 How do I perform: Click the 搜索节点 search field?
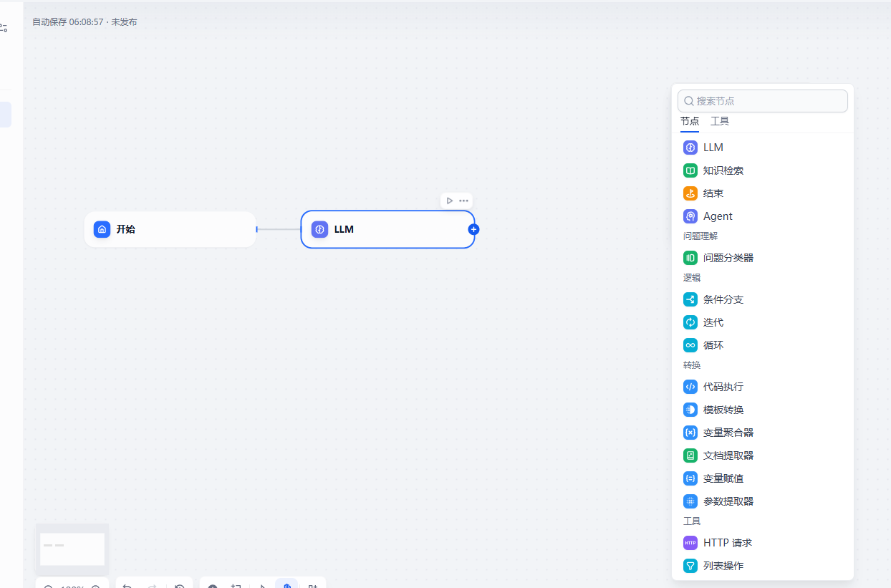(763, 101)
